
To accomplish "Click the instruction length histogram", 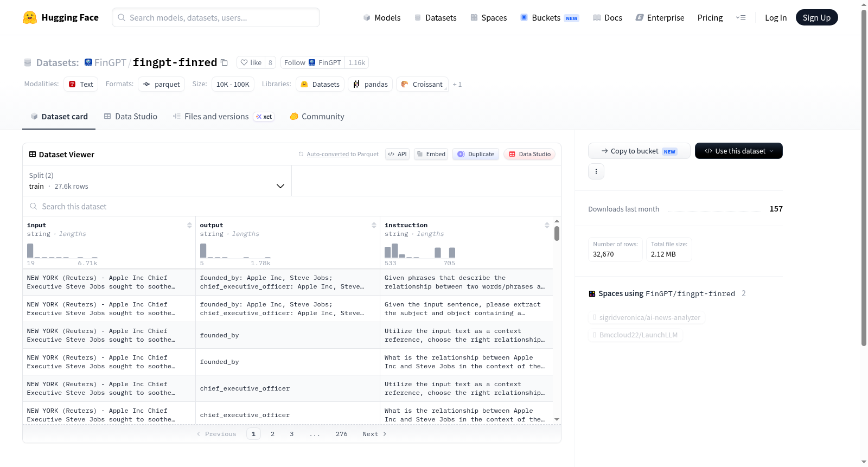I will (x=420, y=250).
